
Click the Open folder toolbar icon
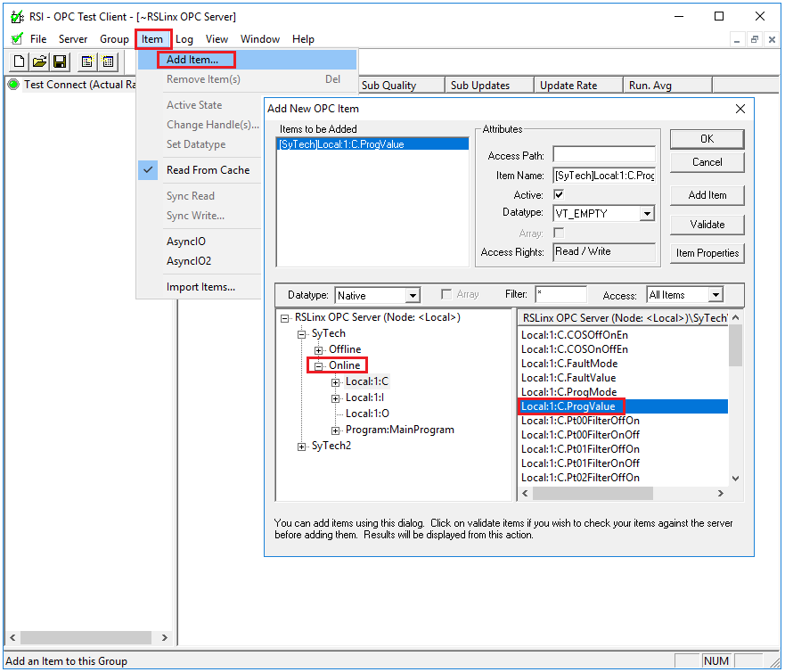pyautogui.click(x=39, y=61)
